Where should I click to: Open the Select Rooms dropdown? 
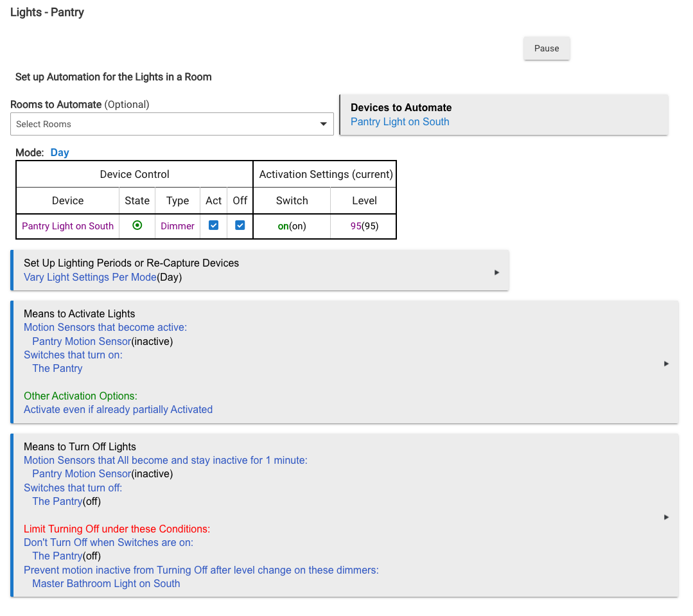(x=171, y=124)
